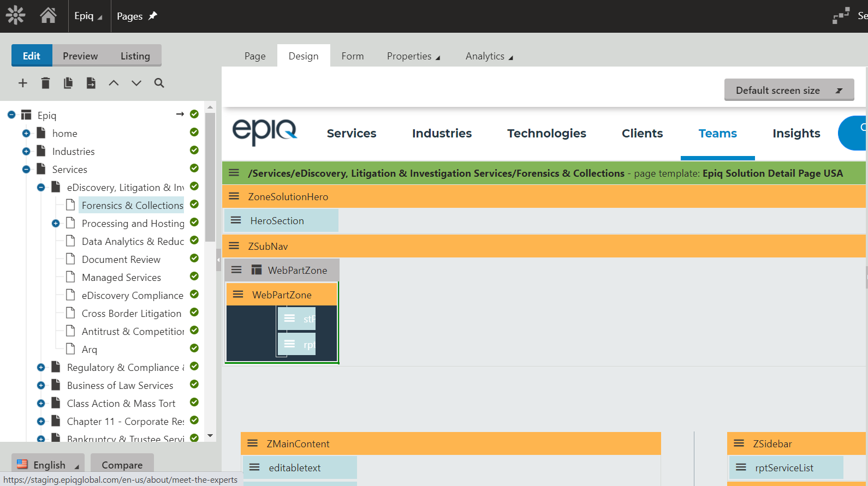
Task: Click the Copy page icon
Action: (x=68, y=83)
